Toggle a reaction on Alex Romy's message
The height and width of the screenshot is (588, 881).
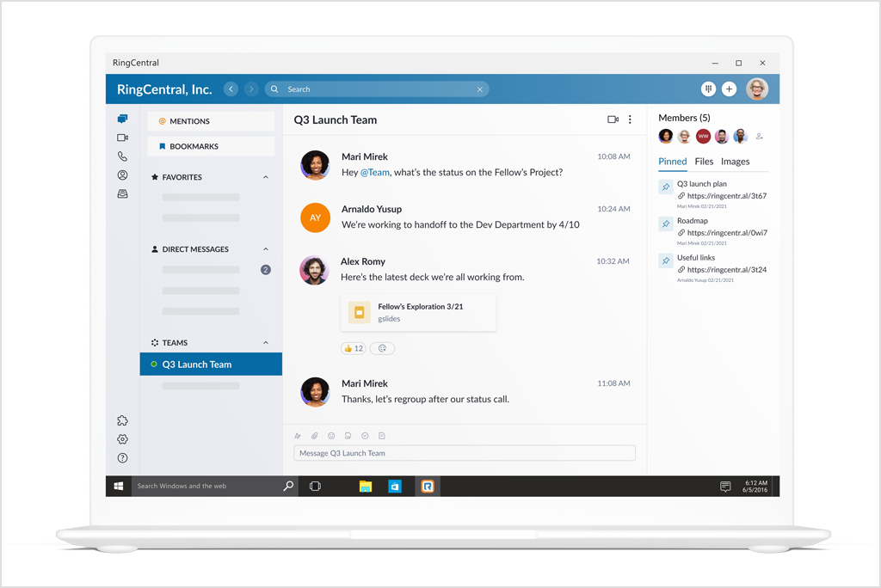(x=381, y=348)
